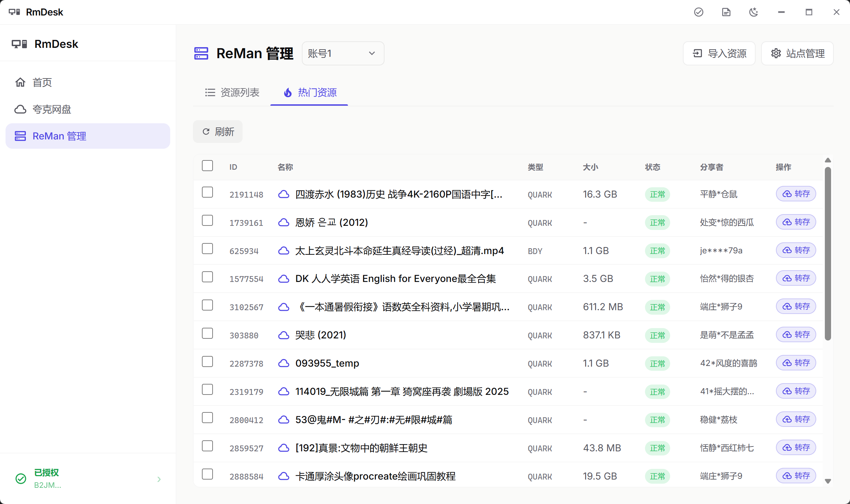Check the row with ID 1577554
This screenshot has height=504, width=850.
(207, 277)
